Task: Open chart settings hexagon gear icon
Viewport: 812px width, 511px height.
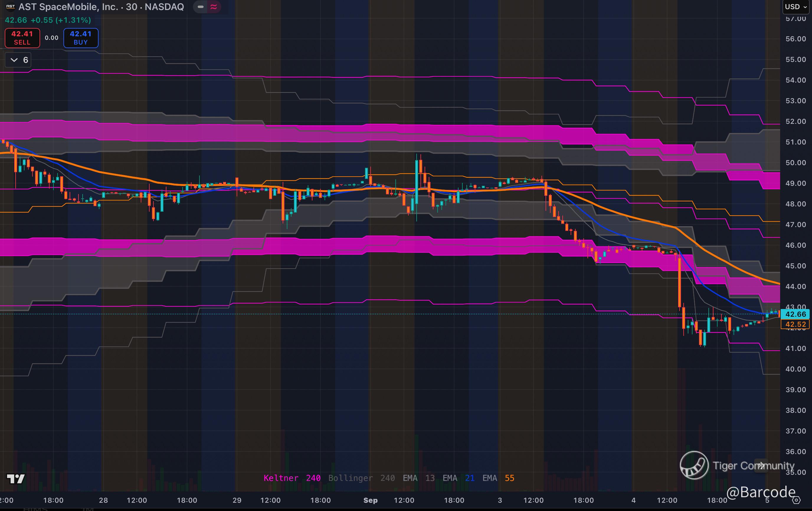Action: [796, 500]
